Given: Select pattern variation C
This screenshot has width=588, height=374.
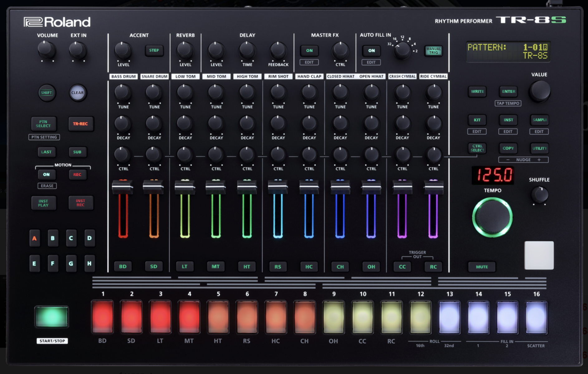Looking at the screenshot, I should (x=71, y=238).
